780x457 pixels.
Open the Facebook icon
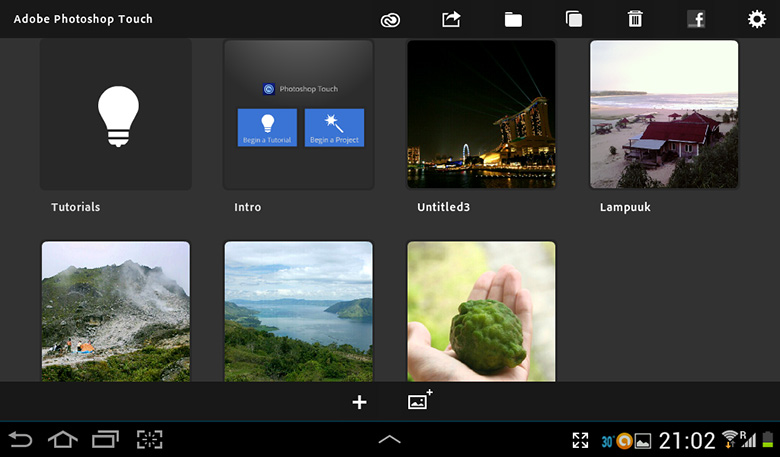click(x=696, y=19)
